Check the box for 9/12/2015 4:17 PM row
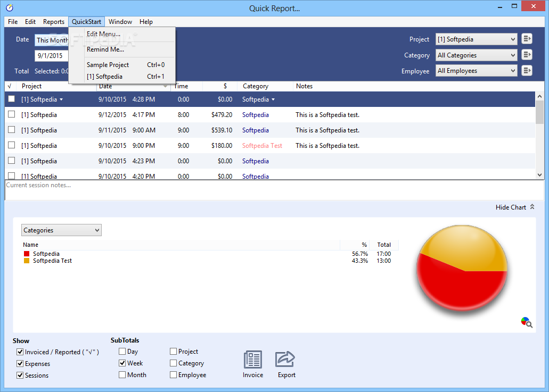 [x=12, y=114]
